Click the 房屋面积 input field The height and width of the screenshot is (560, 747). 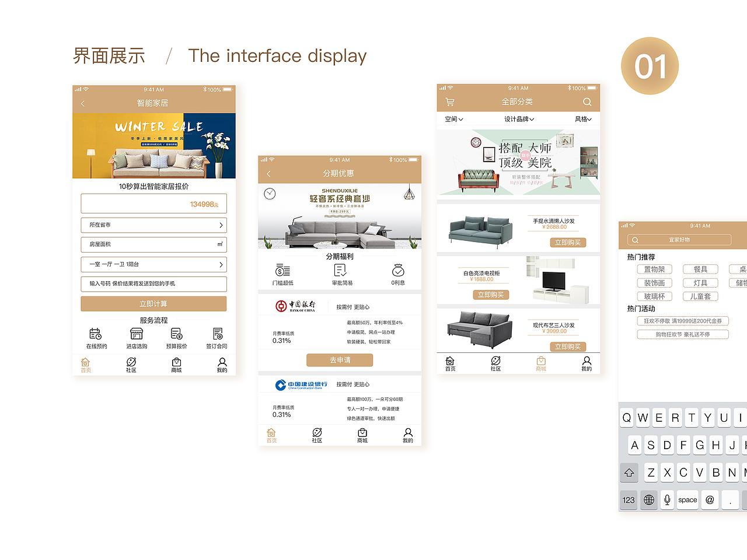tap(153, 244)
